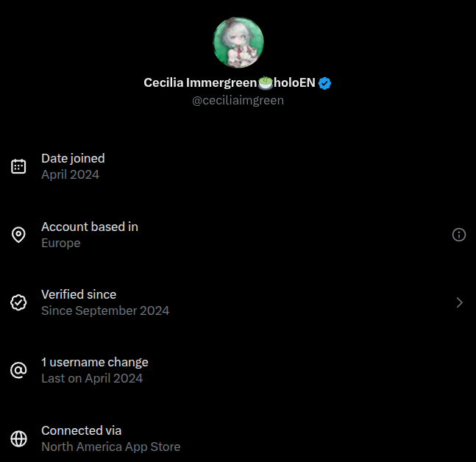
Task: Click the calendar icon beside Date joined
Action: coord(19,166)
